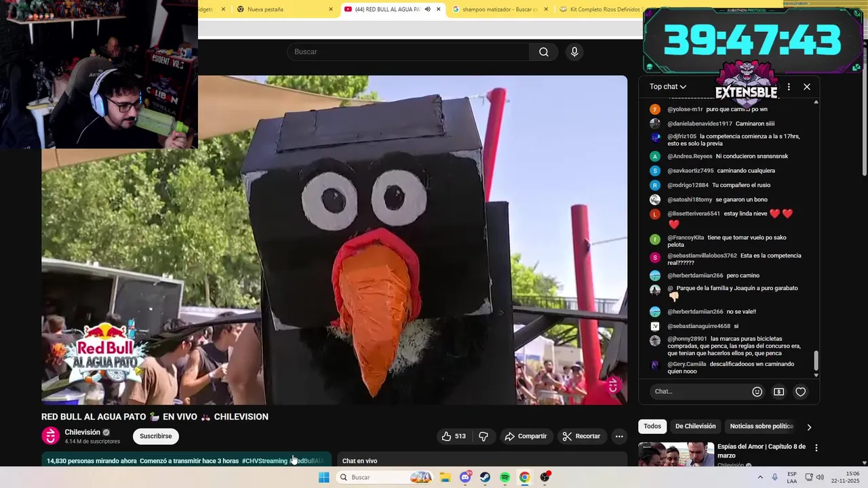Open OBS recording app in taskbar

[x=545, y=477]
